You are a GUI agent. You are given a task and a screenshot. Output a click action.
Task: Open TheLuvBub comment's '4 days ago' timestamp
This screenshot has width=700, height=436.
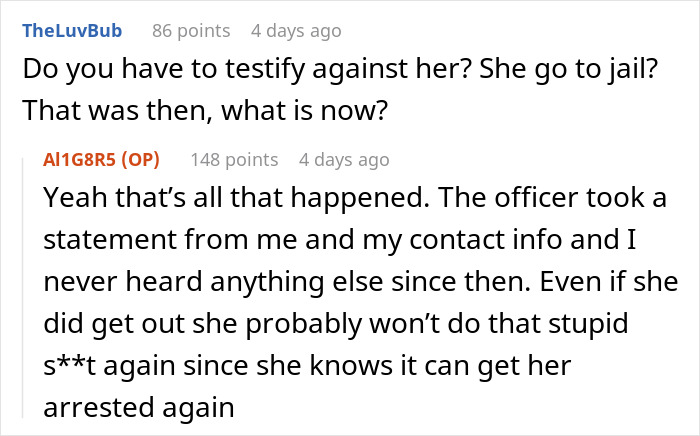[296, 31]
